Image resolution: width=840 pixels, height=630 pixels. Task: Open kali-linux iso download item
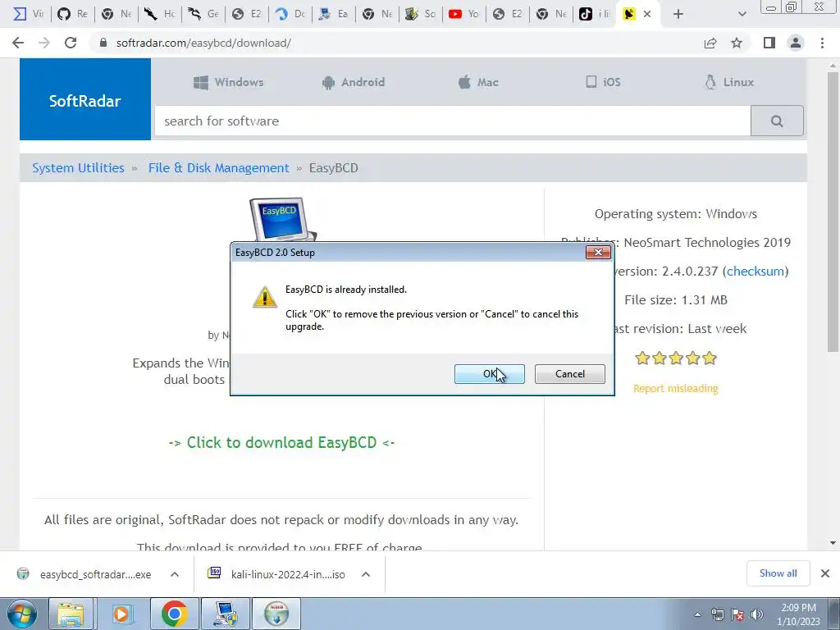(x=276, y=574)
